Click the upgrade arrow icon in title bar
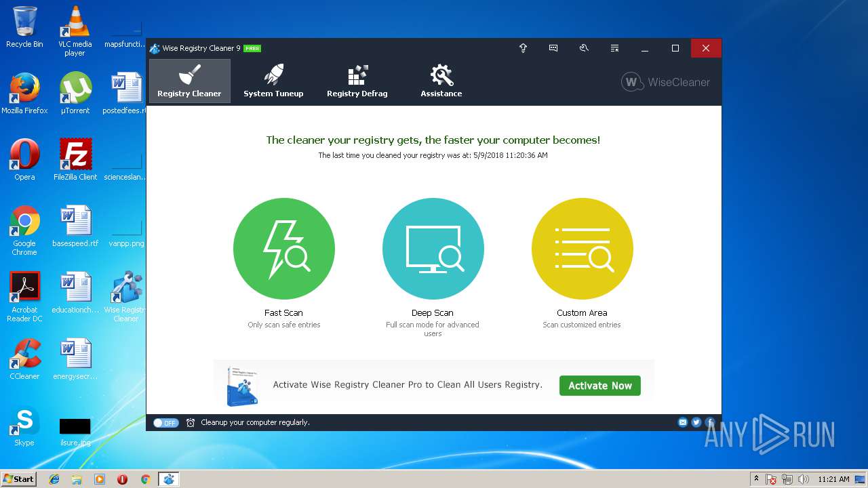This screenshot has width=868, height=488. point(523,48)
